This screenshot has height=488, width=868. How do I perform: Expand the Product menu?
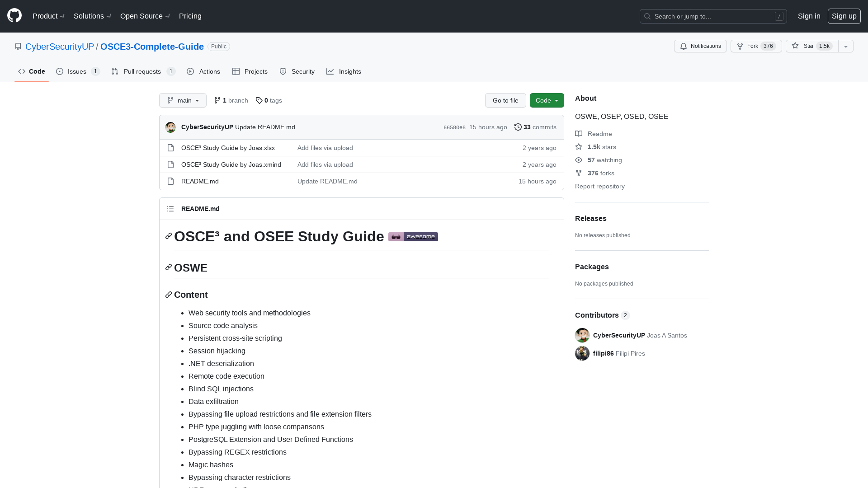(49, 16)
